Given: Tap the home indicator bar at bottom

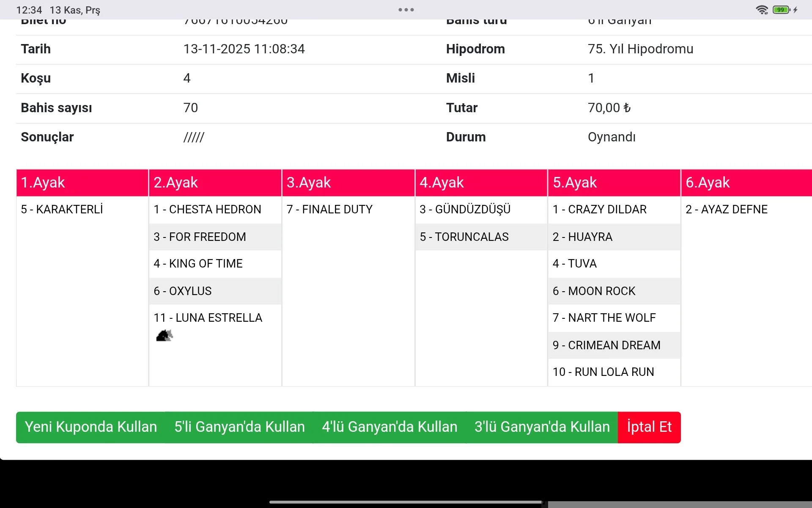Looking at the screenshot, I should pos(406,502).
